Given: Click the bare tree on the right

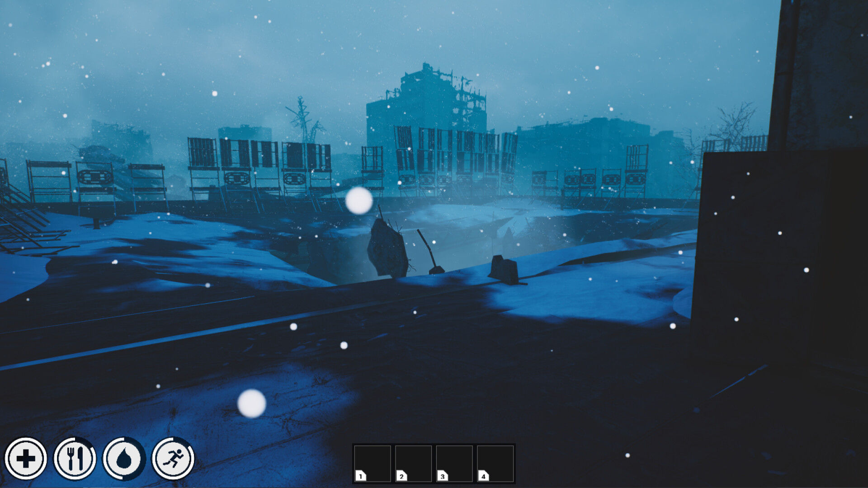Looking at the screenshot, I should pos(735,122).
